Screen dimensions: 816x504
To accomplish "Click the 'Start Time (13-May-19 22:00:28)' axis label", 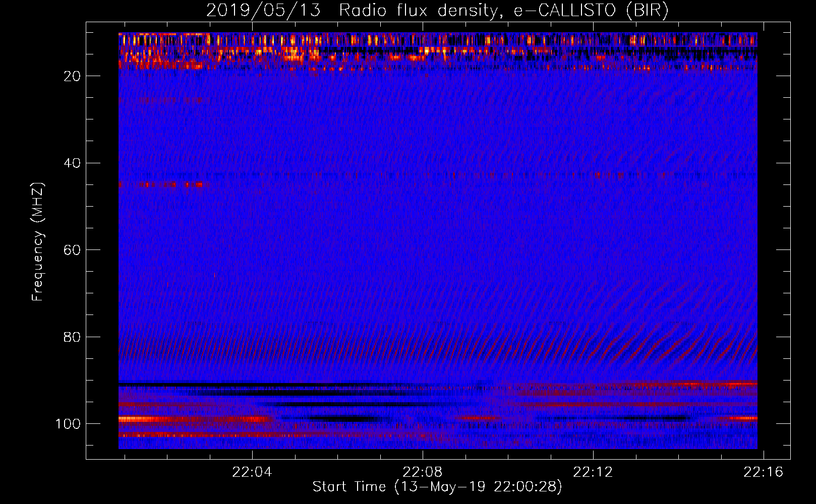I will pos(437,487).
